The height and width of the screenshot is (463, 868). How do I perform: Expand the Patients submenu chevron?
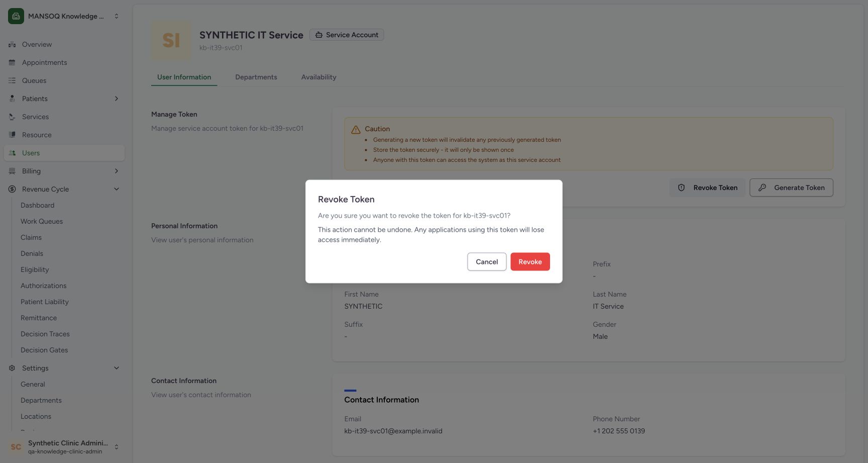click(x=117, y=99)
